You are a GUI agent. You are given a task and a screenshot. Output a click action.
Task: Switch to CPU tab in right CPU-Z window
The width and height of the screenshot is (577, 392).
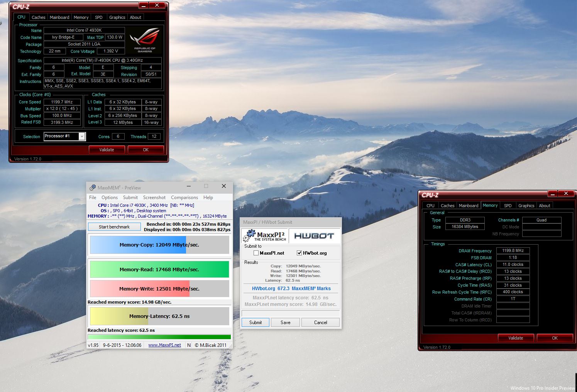(x=430, y=206)
